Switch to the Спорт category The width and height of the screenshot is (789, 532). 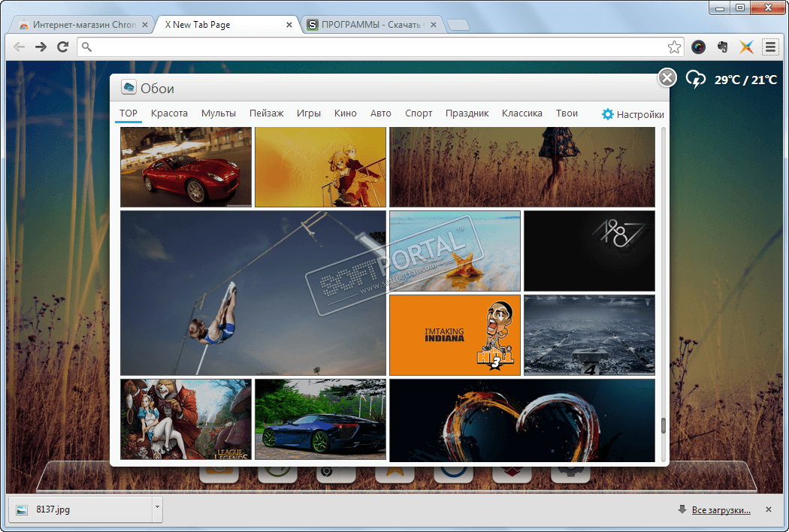[419, 113]
